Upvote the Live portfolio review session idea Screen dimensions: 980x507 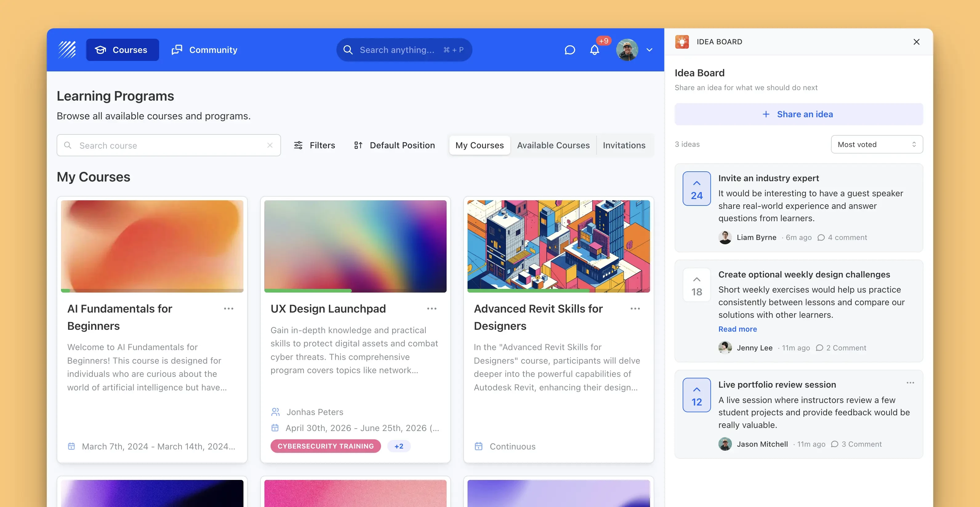[697, 395]
